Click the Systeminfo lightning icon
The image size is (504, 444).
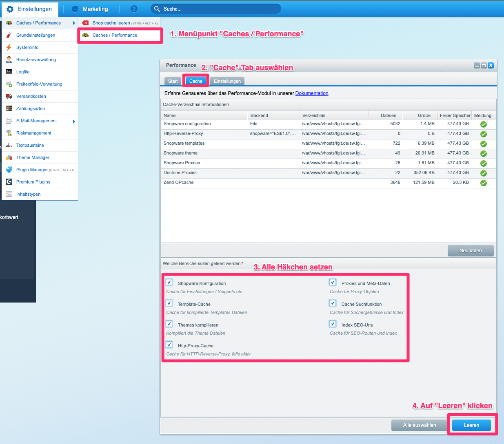click(x=9, y=48)
